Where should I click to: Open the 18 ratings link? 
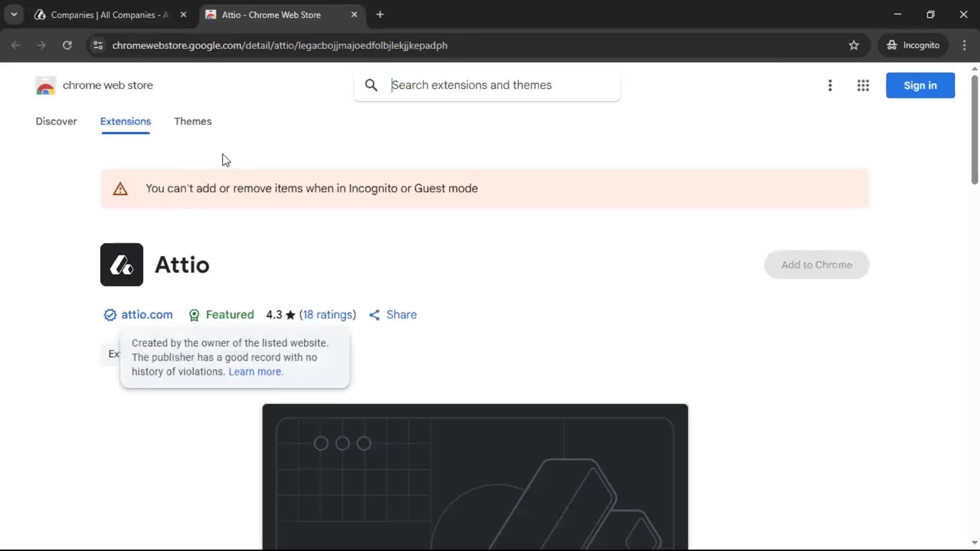328,315
